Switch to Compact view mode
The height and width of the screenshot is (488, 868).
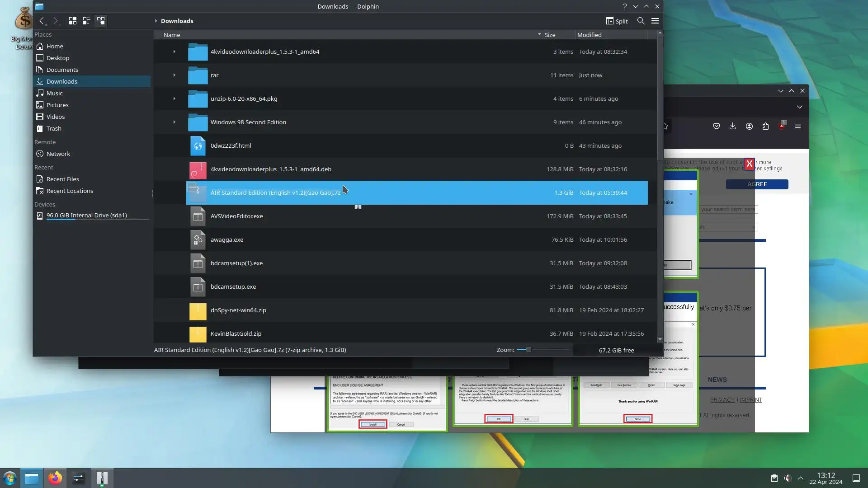pos(86,21)
